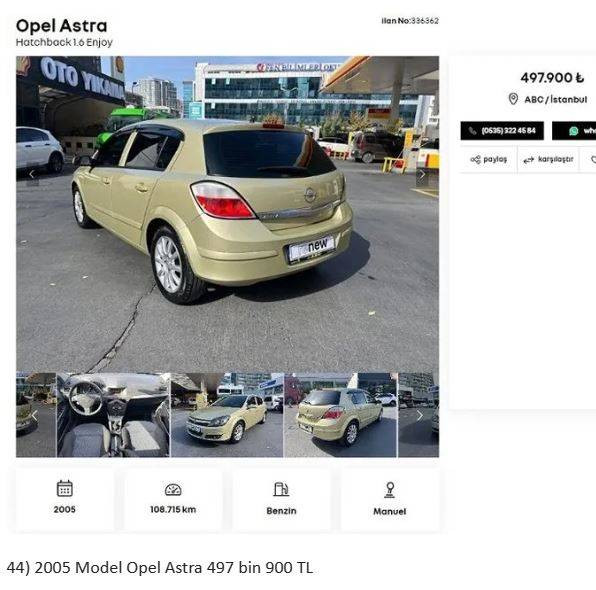Image resolution: width=596 pixels, height=590 pixels.
Task: Click the Opel Astra listing title
Action: [62, 26]
